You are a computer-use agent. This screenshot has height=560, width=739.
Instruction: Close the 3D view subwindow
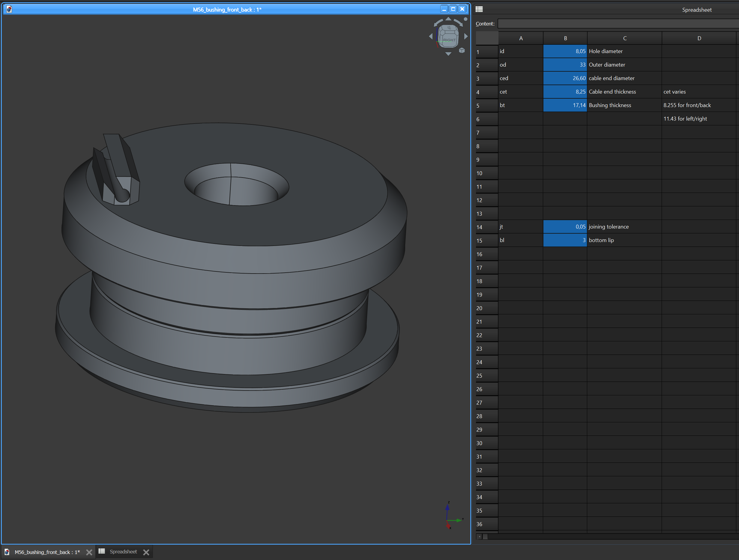pyautogui.click(x=462, y=9)
